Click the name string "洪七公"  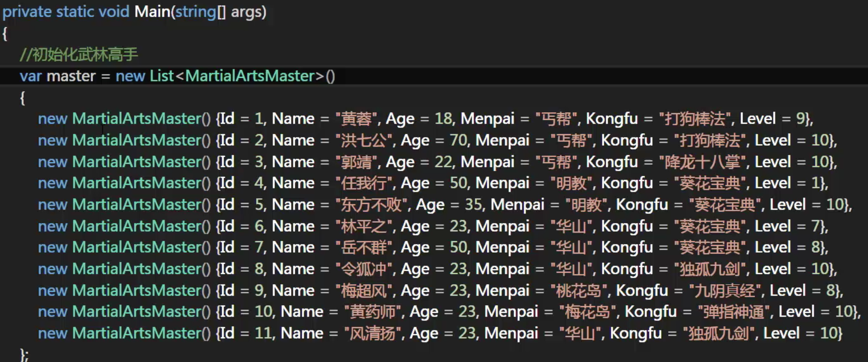[364, 140]
